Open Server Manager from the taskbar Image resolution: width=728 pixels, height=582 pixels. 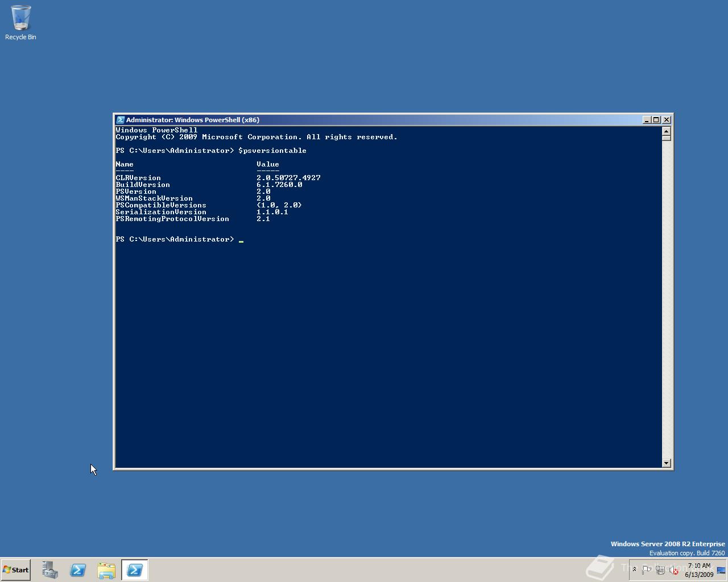coord(49,570)
